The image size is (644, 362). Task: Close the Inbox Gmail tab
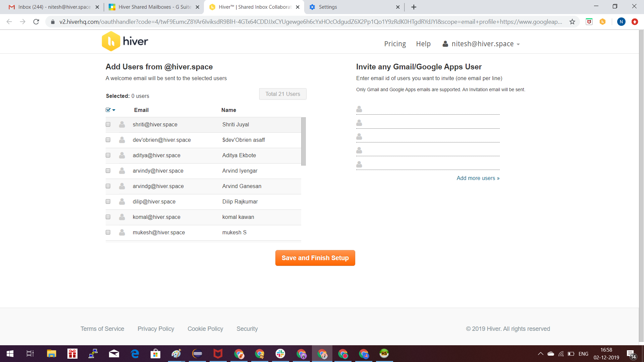(97, 7)
